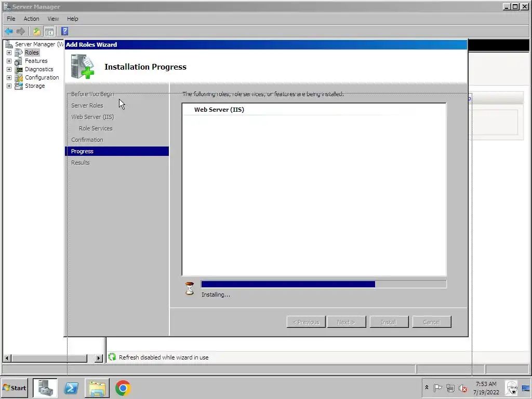Click the Forward arrow toolbar icon

coord(21,32)
